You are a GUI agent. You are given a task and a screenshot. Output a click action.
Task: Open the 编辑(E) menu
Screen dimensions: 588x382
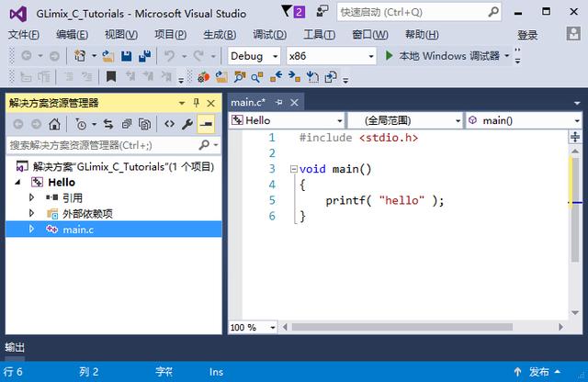click(x=72, y=35)
